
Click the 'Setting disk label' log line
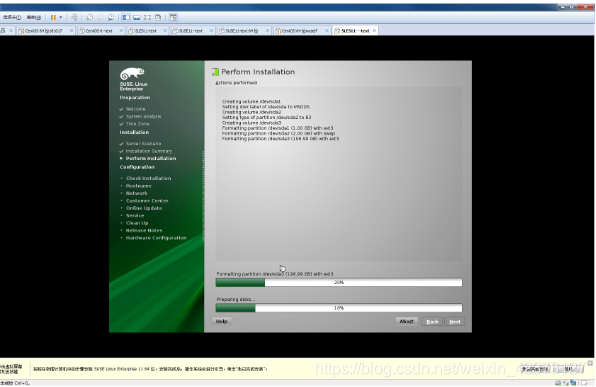266,107
